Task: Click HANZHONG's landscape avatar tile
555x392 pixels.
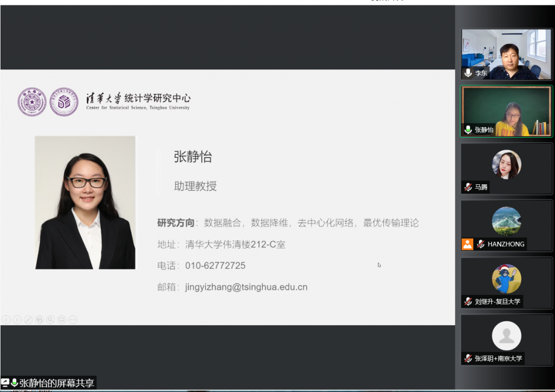Action: pos(506,221)
